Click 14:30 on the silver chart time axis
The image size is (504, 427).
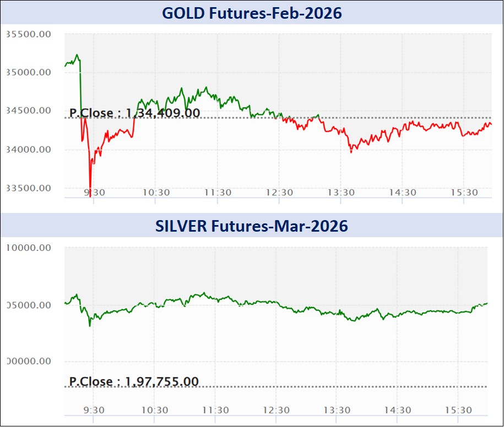click(399, 410)
